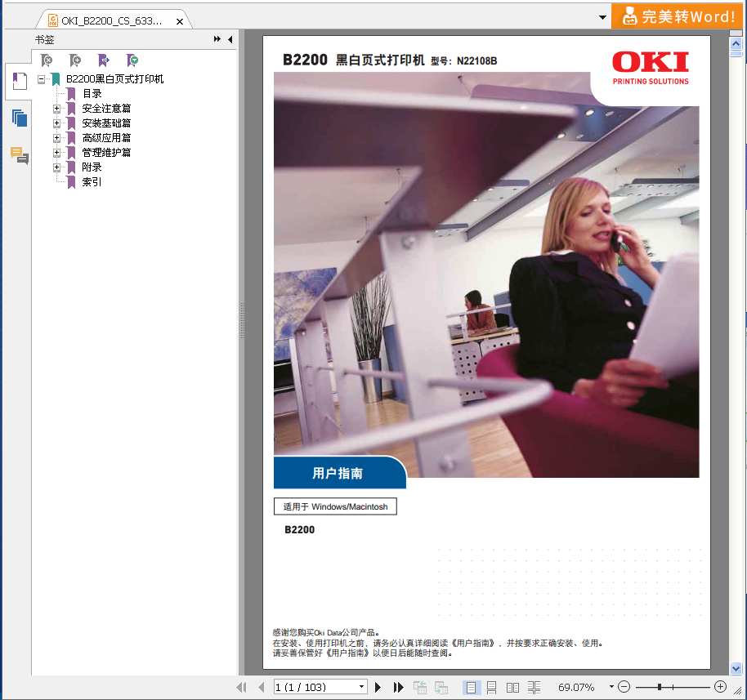Viewport: 747px width, 700px height.
Task: Click the delete bookmark icon
Action: point(47,60)
